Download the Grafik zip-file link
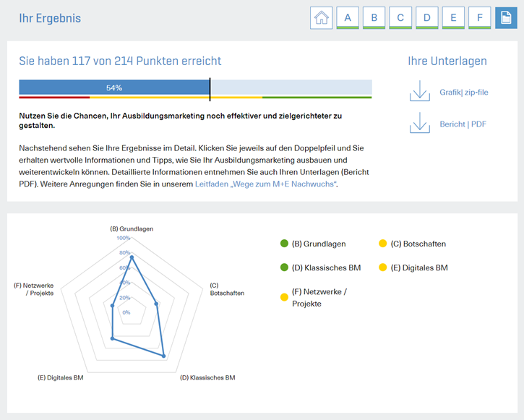Image resolution: width=524 pixels, height=420 pixels. [464, 93]
